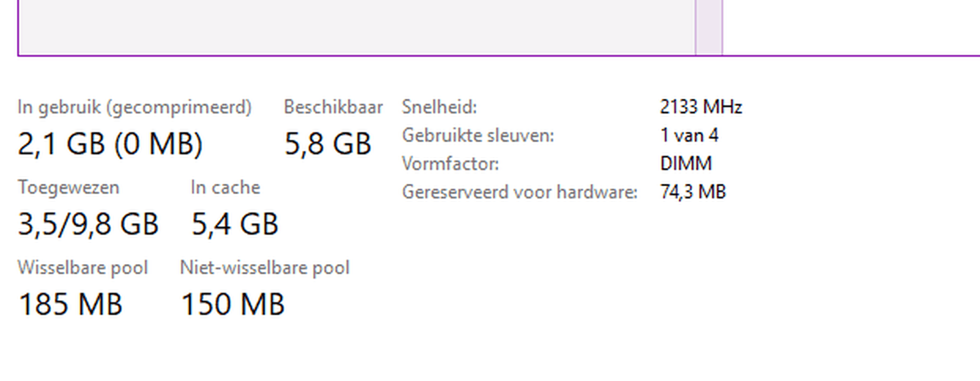Click the 2133 MHz speed value
The height and width of the screenshot is (381, 980).
click(x=701, y=107)
